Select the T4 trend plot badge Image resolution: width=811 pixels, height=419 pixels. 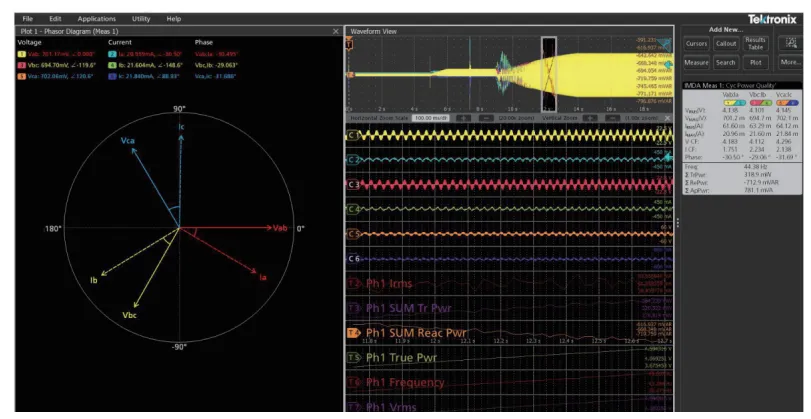(352, 332)
